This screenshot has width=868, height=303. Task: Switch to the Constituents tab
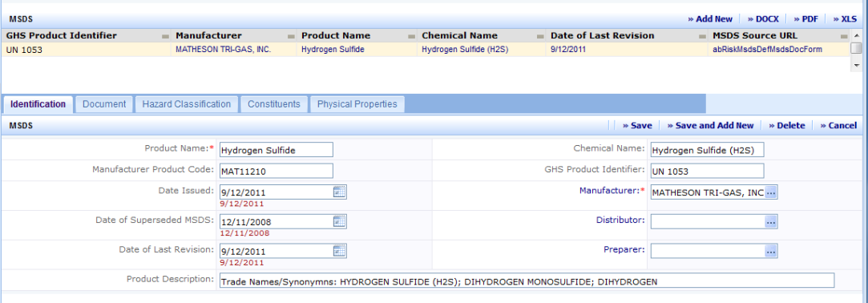(274, 104)
